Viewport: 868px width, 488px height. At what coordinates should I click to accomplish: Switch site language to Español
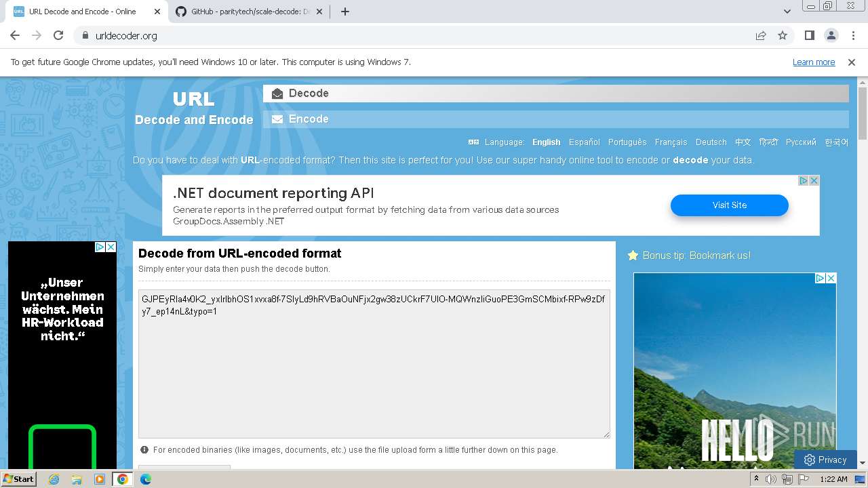click(x=585, y=142)
